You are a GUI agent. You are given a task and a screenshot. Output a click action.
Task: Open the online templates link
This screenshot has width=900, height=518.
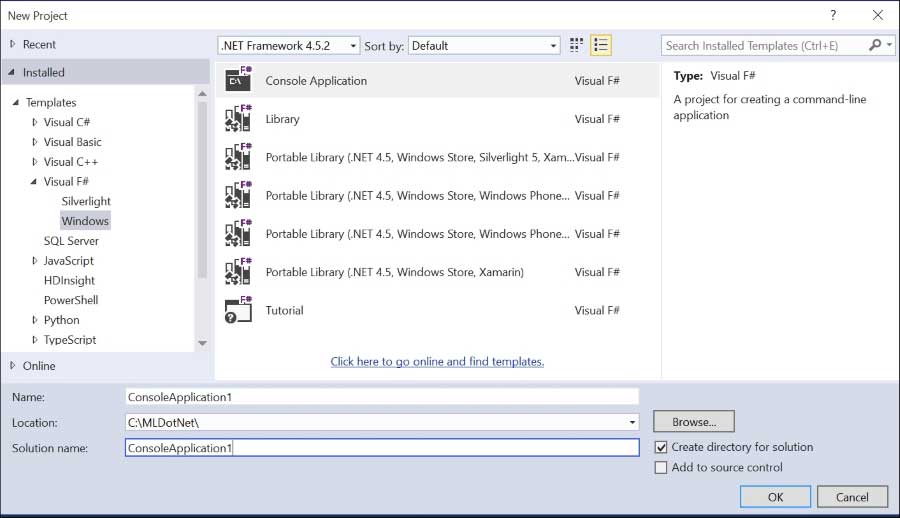tap(437, 361)
